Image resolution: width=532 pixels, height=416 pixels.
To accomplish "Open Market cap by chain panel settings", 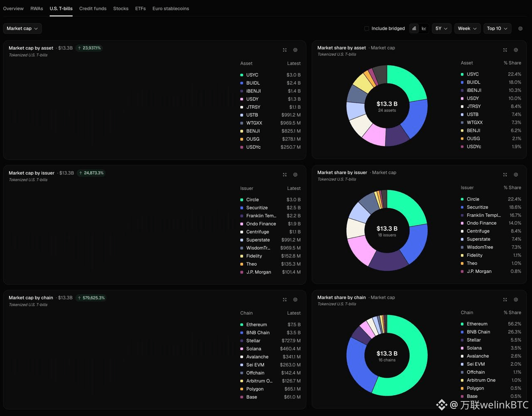I will pos(296,300).
